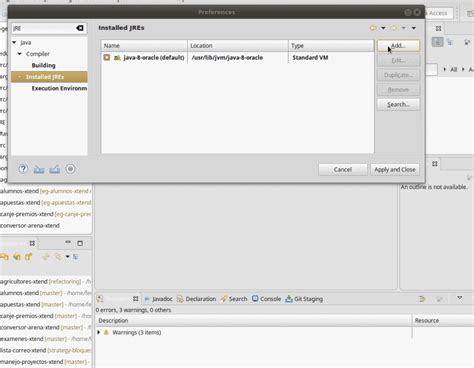Click the Description column header

pos(253,320)
